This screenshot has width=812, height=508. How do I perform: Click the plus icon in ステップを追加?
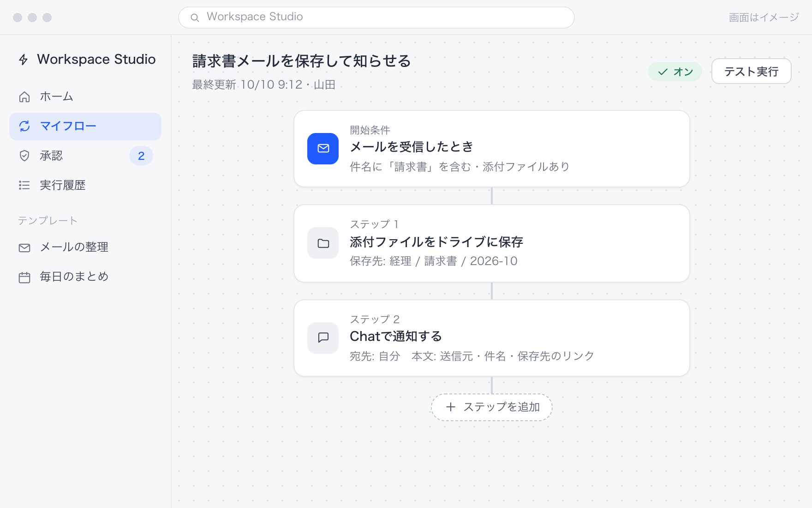pyautogui.click(x=451, y=407)
